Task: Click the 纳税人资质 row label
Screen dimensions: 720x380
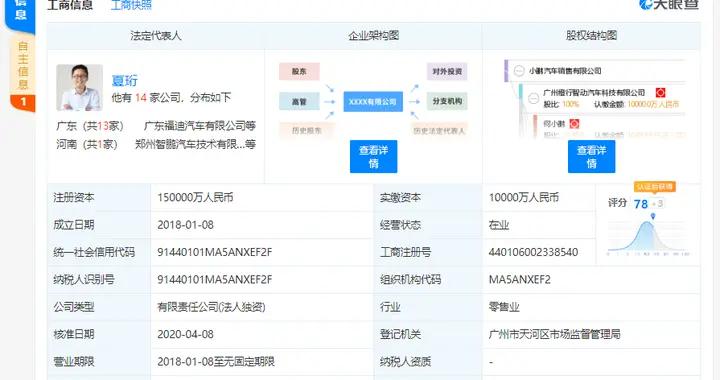Action: click(405, 362)
